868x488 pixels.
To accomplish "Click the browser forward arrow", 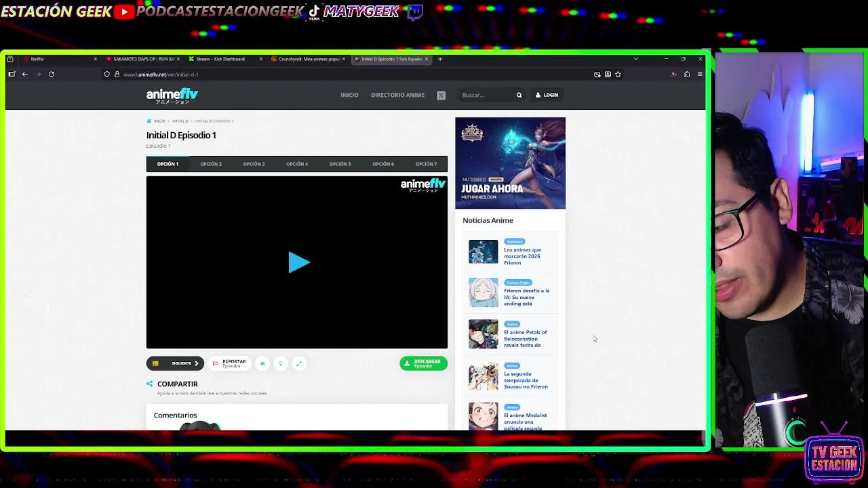I will 38,74.
